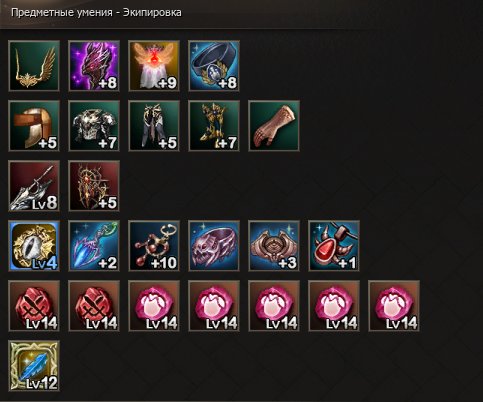Select the bronze helmet +5 item
The image size is (483, 402).
(x=34, y=126)
